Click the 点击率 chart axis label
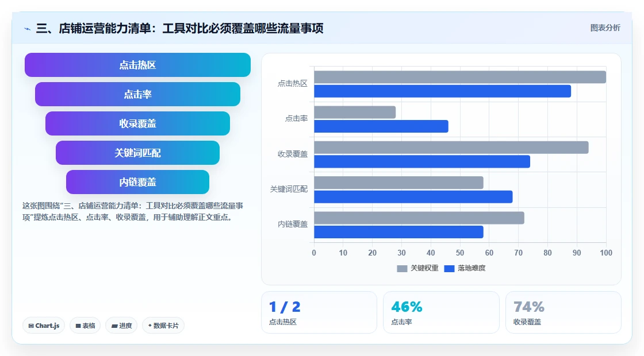This screenshot has height=356, width=644. click(296, 119)
